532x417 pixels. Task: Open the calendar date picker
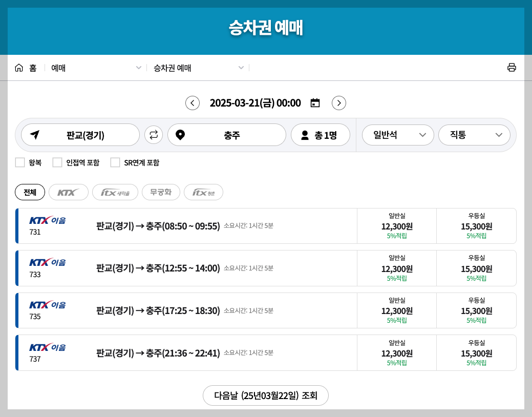click(x=315, y=102)
